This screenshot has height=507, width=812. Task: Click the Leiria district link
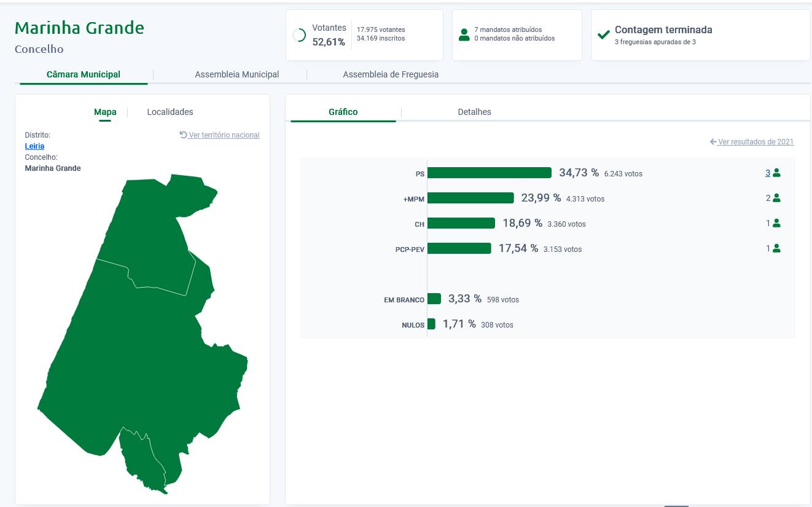coord(34,146)
